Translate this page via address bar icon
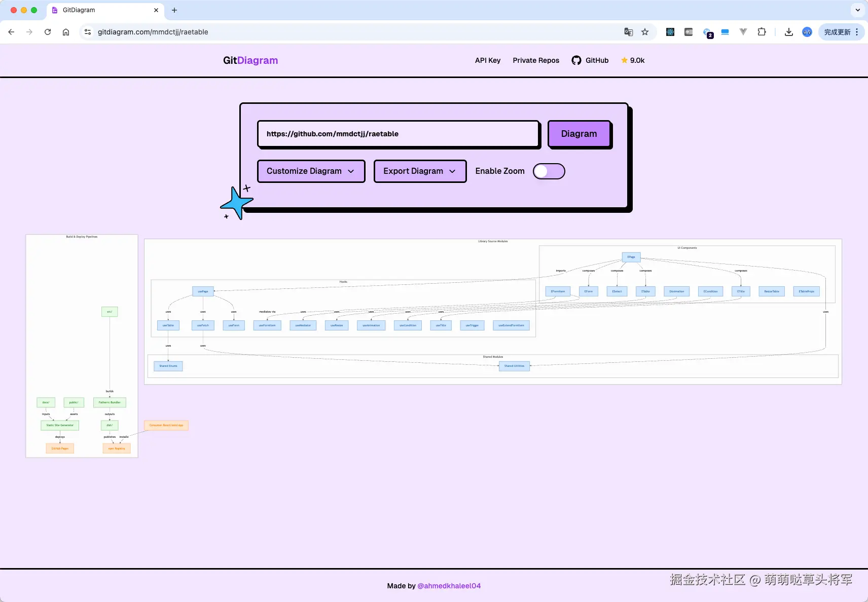The height and width of the screenshot is (602, 868). click(x=629, y=32)
